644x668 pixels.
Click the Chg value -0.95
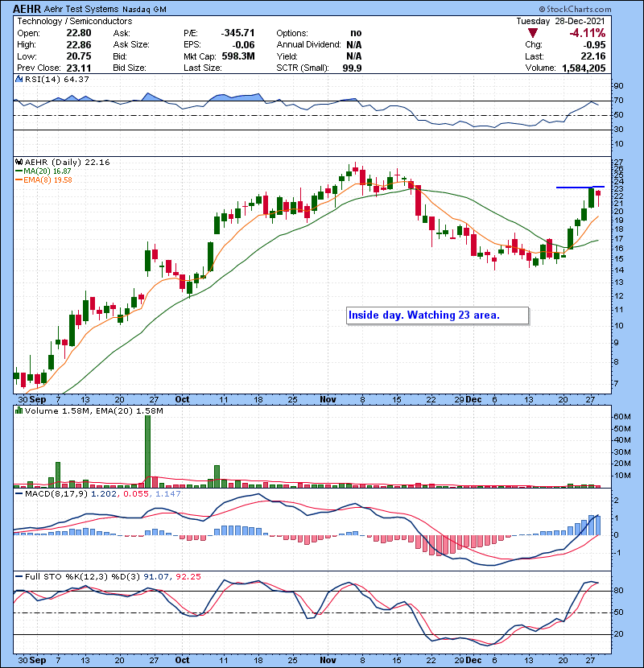point(594,44)
